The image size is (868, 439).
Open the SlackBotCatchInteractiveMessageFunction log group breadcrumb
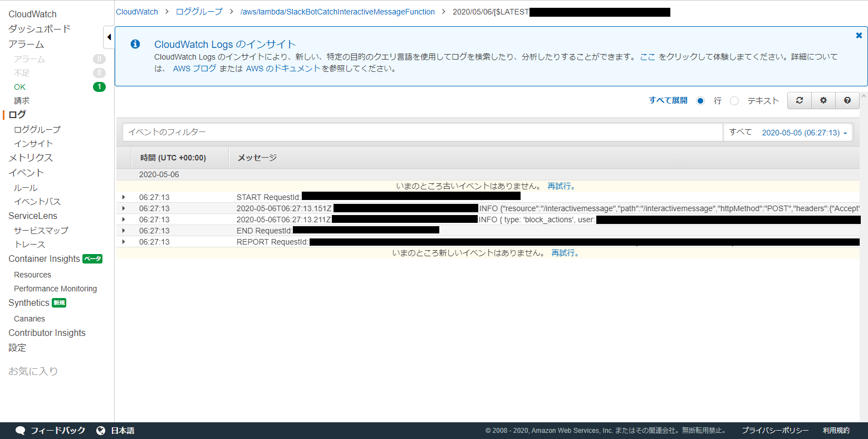337,12
